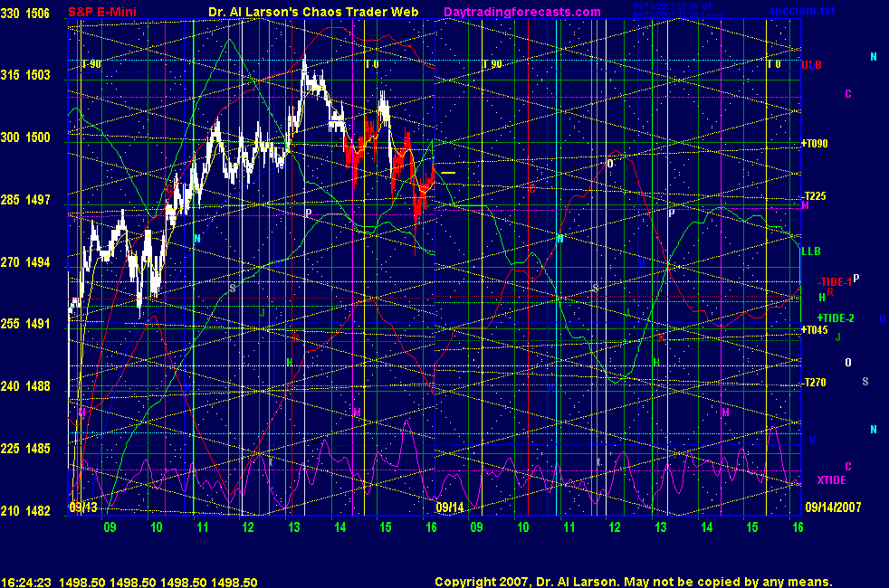Image resolution: width=889 pixels, height=588 pixels.
Task: Click the -T270 line label
Action: (814, 383)
